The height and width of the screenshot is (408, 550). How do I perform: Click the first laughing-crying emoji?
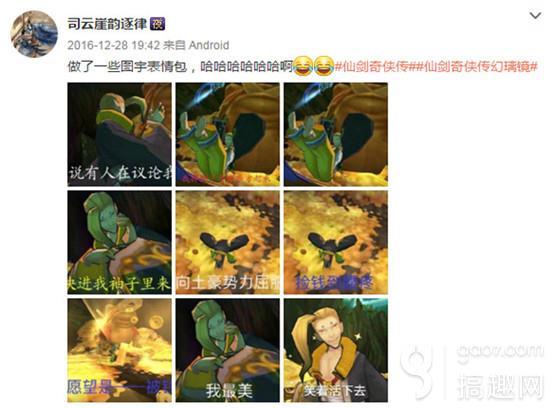point(303,66)
